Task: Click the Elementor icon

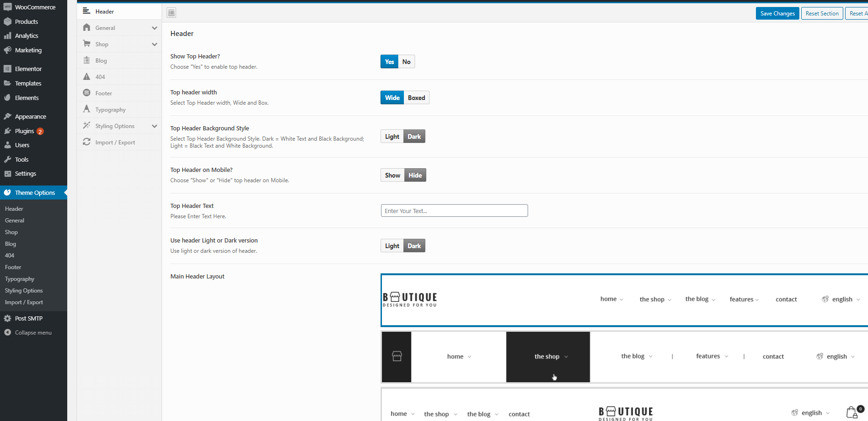Action: pyautogui.click(x=7, y=69)
